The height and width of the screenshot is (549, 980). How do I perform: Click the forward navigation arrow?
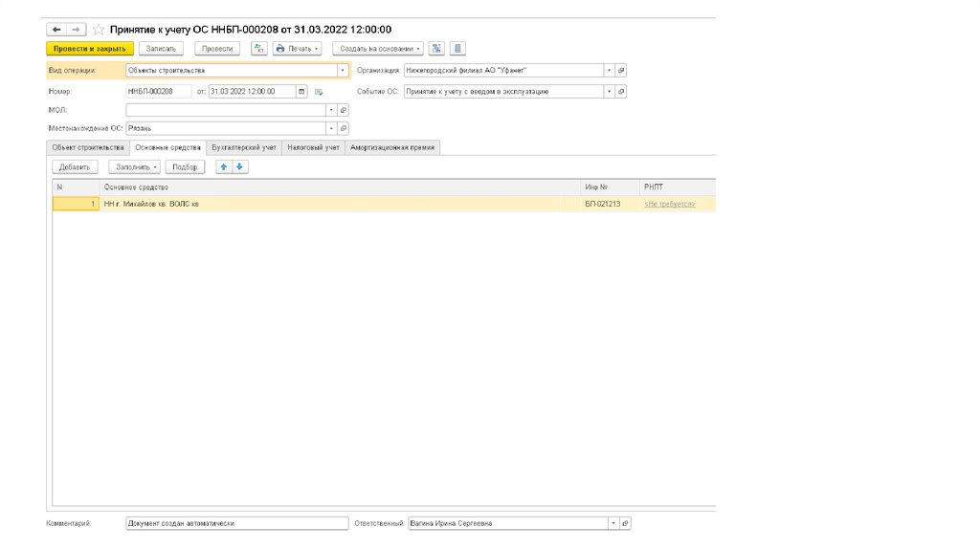78,30
